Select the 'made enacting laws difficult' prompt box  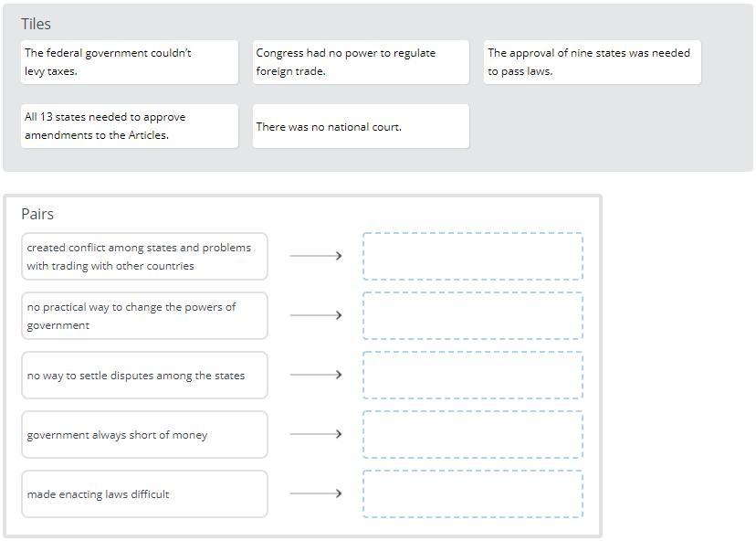click(144, 493)
